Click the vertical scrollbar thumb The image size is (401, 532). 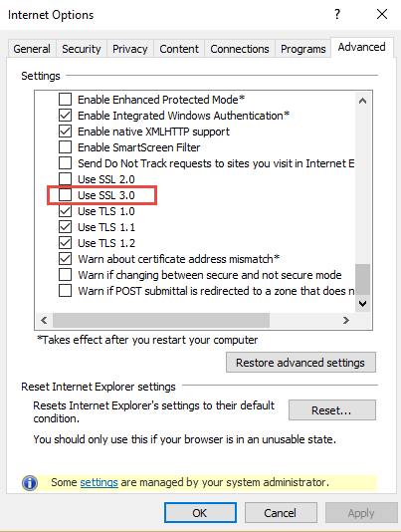coord(363,280)
